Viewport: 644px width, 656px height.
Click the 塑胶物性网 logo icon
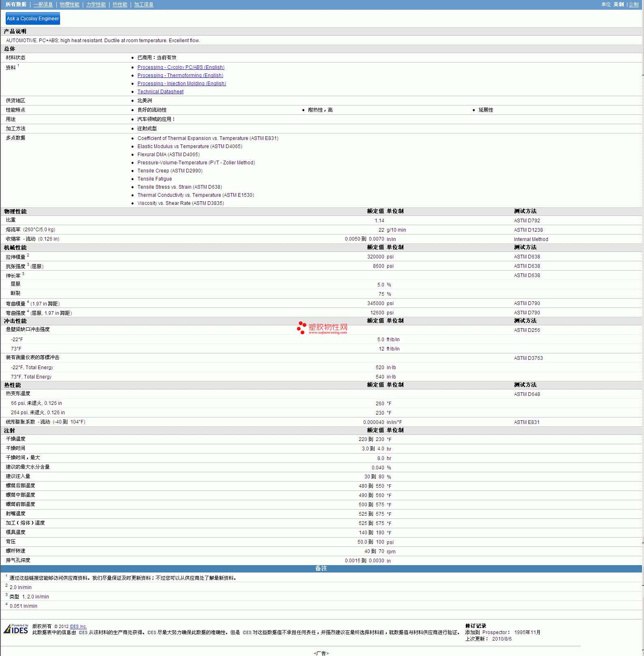(322, 328)
